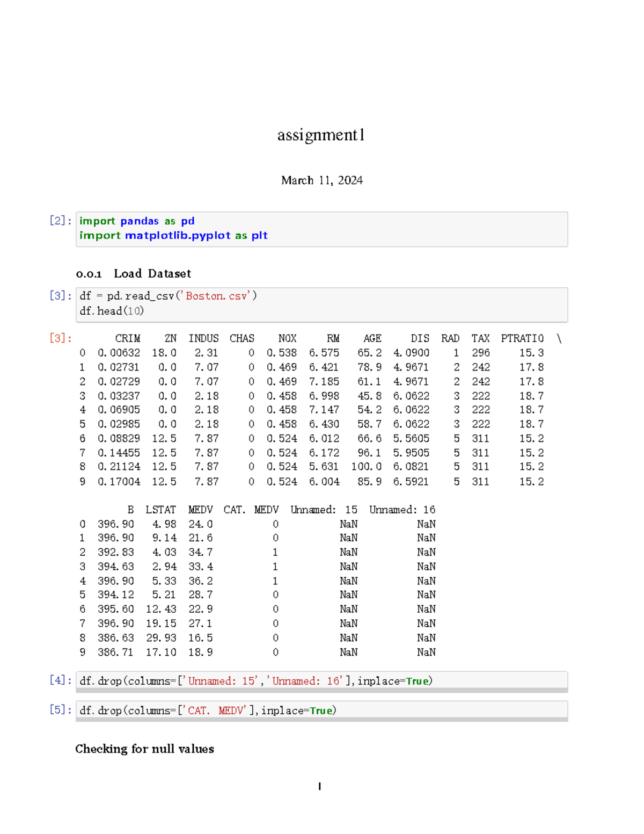Click the True keyword in cell [5]

click(320, 710)
